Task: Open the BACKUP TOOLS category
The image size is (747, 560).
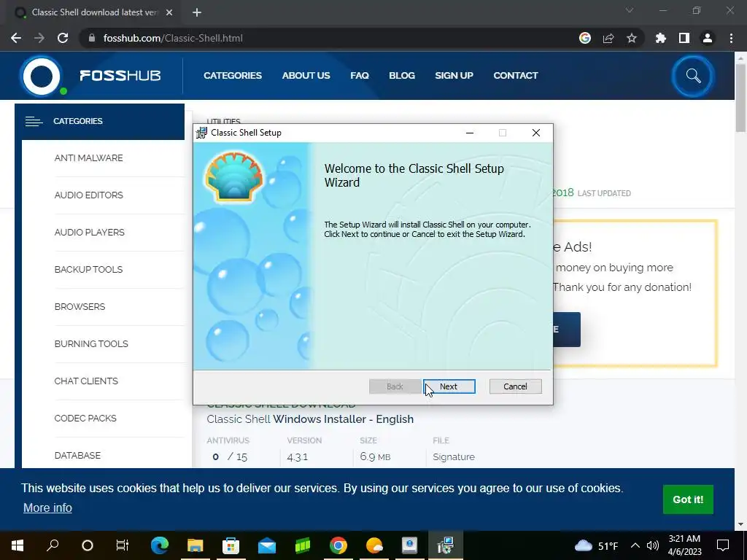Action: 88,270
